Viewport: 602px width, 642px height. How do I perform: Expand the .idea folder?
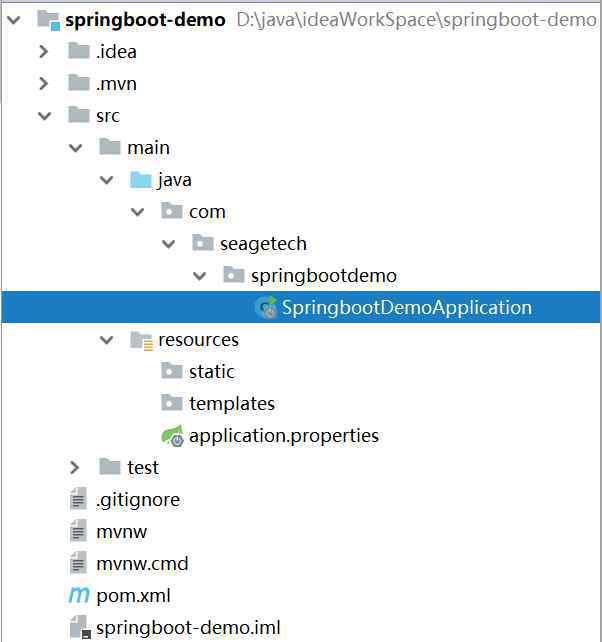[43, 51]
